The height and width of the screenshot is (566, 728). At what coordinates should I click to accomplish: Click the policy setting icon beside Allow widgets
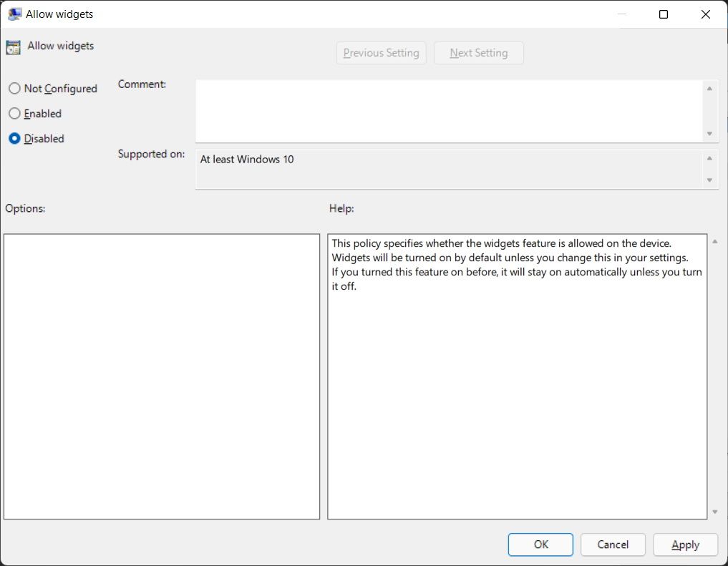click(x=13, y=47)
